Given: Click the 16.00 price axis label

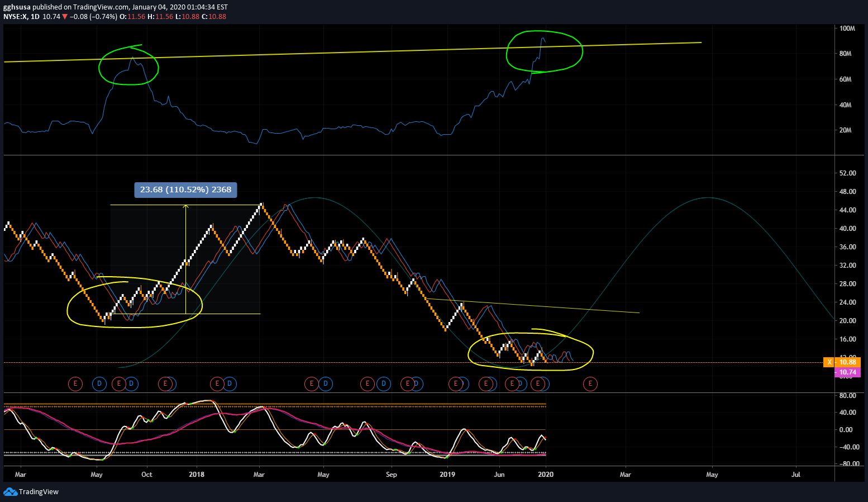Looking at the screenshot, I should (847, 339).
